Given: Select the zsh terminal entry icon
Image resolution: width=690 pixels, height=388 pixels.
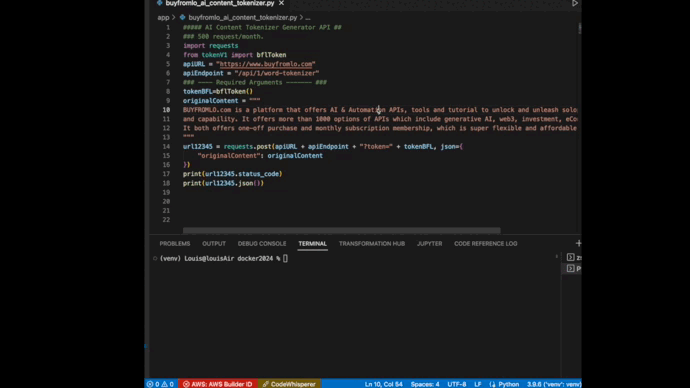Looking at the screenshot, I should (571, 257).
